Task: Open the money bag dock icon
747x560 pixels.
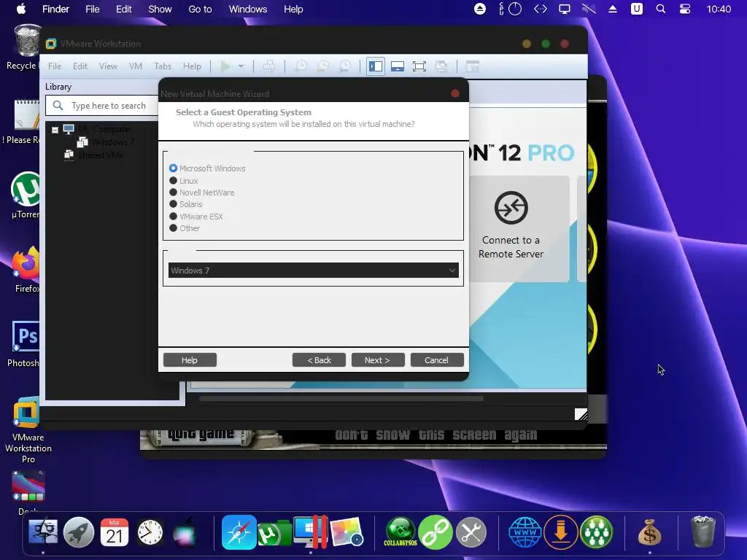Action: tap(650, 532)
